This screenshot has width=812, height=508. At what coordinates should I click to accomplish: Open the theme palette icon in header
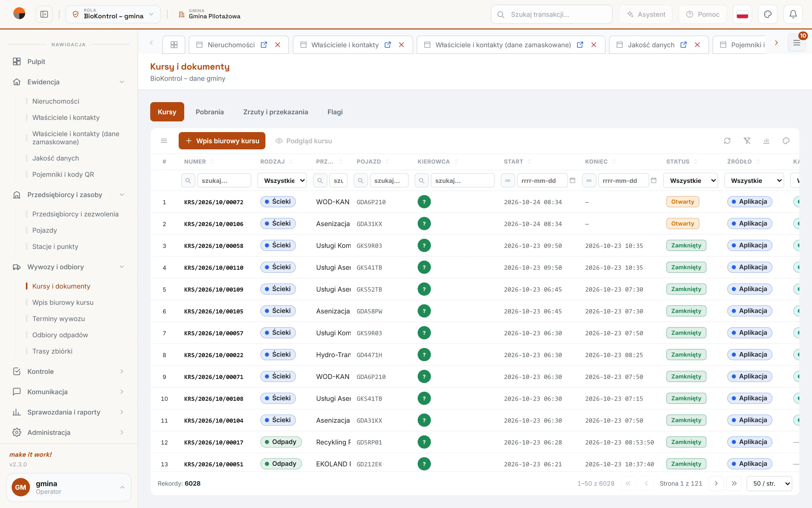(768, 14)
